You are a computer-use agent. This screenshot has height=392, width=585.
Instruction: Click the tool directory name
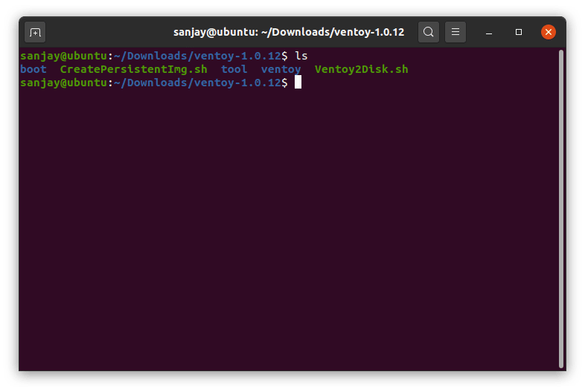point(234,69)
